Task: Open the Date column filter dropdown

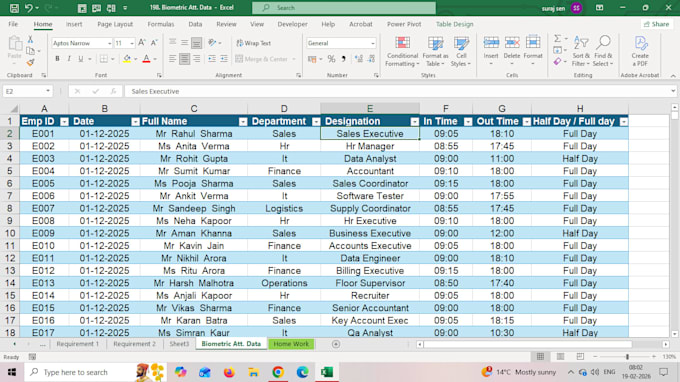Action: (x=135, y=122)
